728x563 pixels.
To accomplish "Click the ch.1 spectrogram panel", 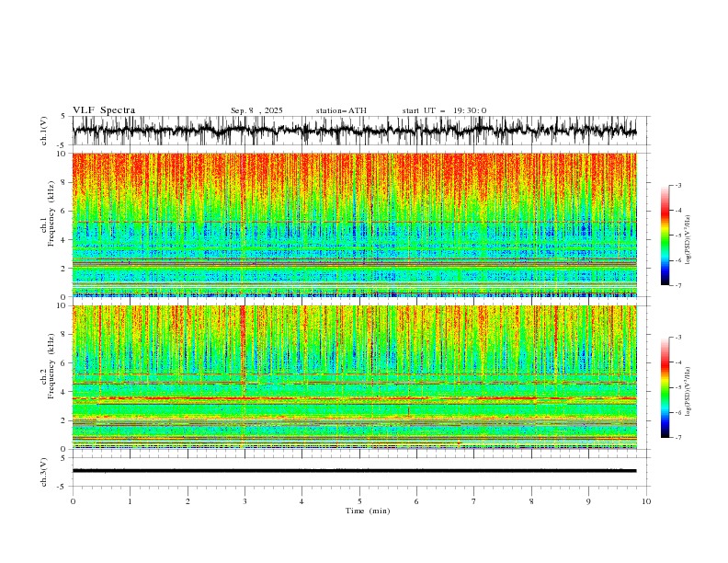I will pos(354,224).
